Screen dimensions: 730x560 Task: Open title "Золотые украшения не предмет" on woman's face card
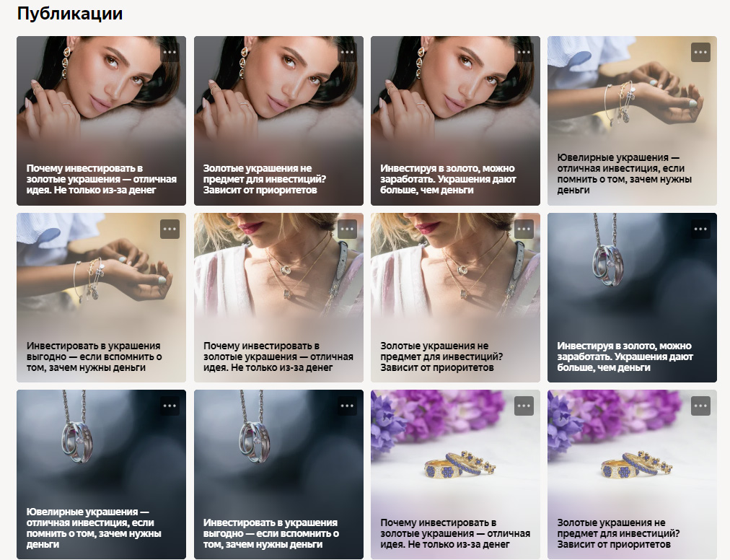(265, 180)
